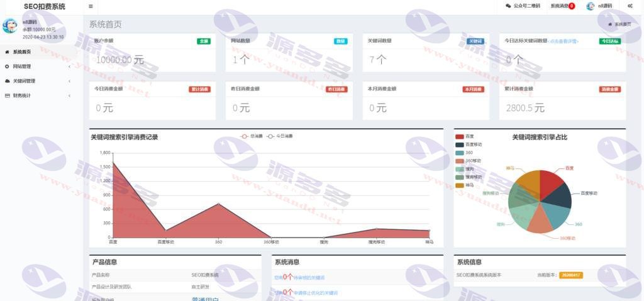This screenshot has height=301, width=644.
Task: Toggle the 总消费 series in chart legend
Action: 252,136
